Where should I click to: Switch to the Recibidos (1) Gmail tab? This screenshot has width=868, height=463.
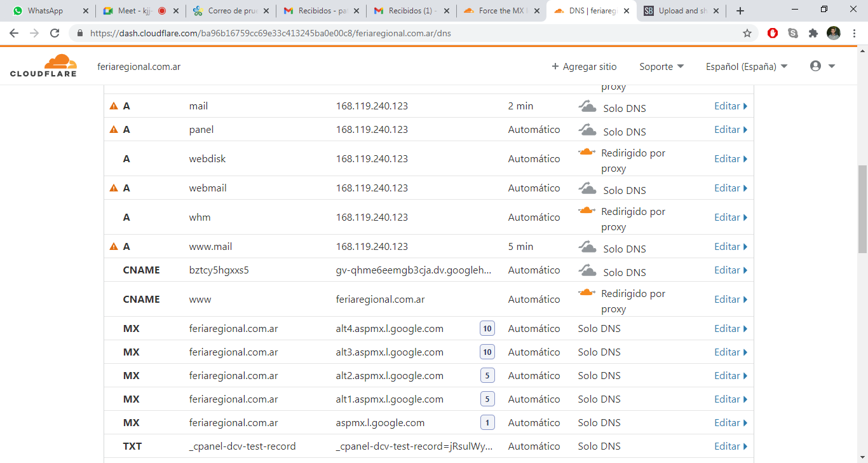[x=410, y=11]
